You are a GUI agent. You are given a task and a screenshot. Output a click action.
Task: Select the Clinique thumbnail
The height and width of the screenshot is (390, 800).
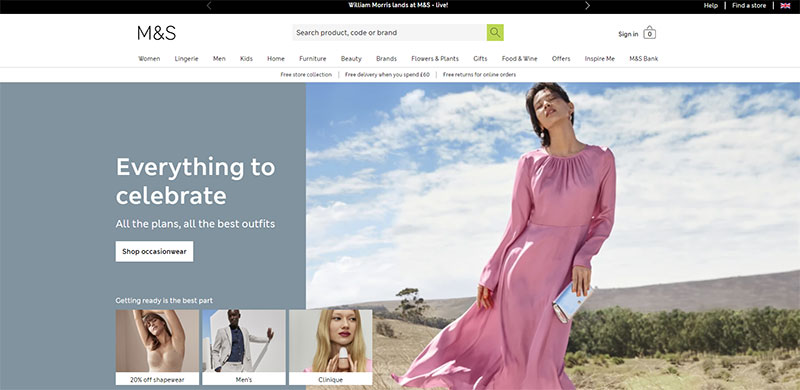(331, 347)
